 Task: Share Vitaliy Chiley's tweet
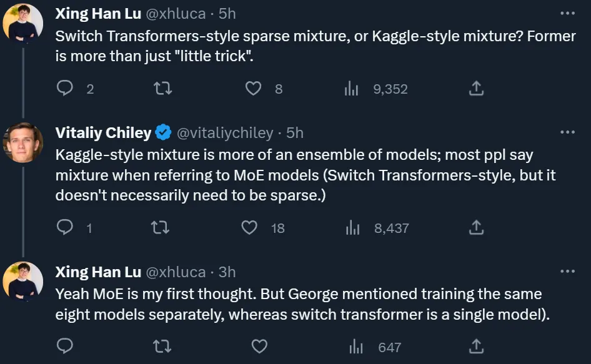pos(476,228)
